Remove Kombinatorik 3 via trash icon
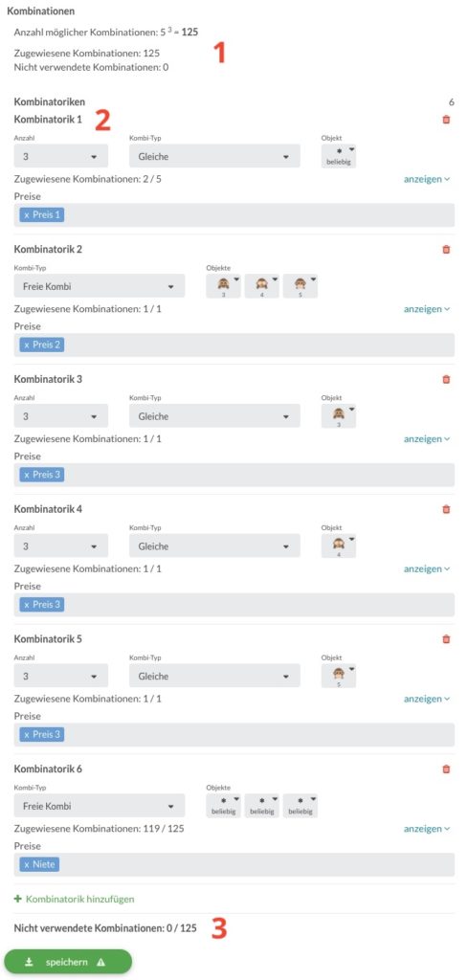The height and width of the screenshot is (980, 468). coord(445,379)
